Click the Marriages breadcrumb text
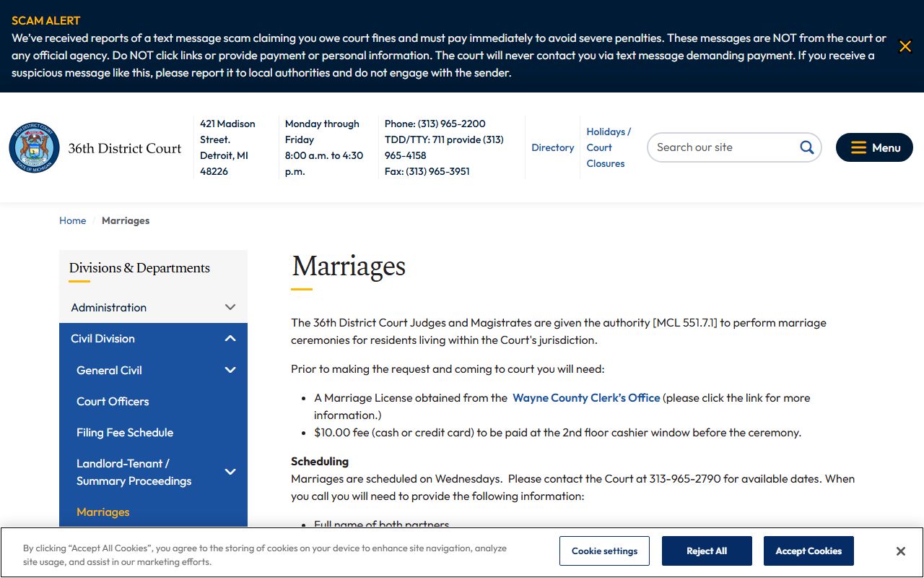Viewport: 924px width, 578px height. click(126, 220)
